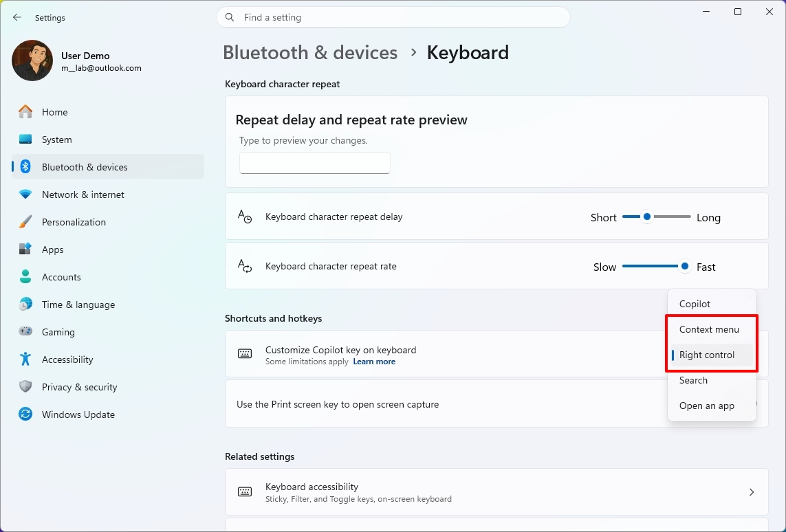Click the Accounts person icon

(x=25, y=276)
